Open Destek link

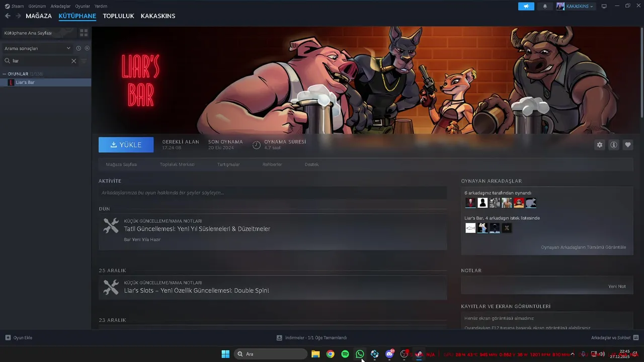coord(311,164)
